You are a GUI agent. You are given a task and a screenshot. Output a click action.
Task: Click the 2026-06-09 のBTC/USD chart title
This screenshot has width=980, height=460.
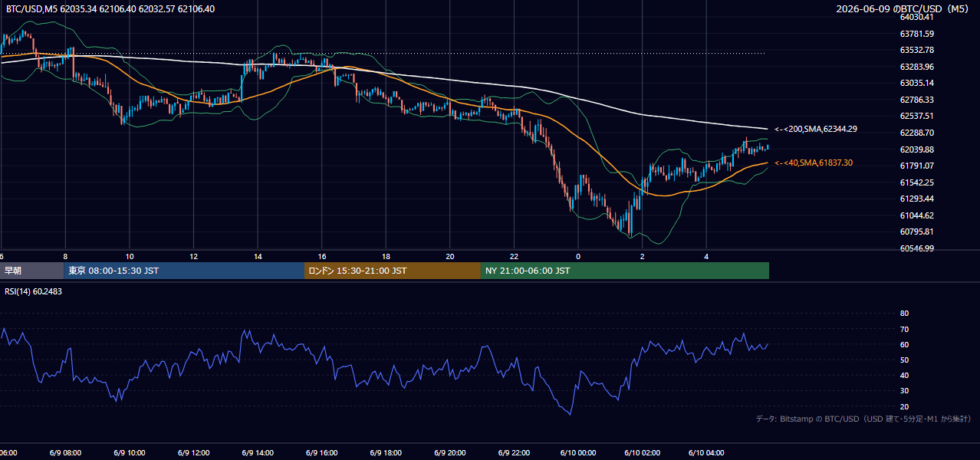[x=905, y=9]
